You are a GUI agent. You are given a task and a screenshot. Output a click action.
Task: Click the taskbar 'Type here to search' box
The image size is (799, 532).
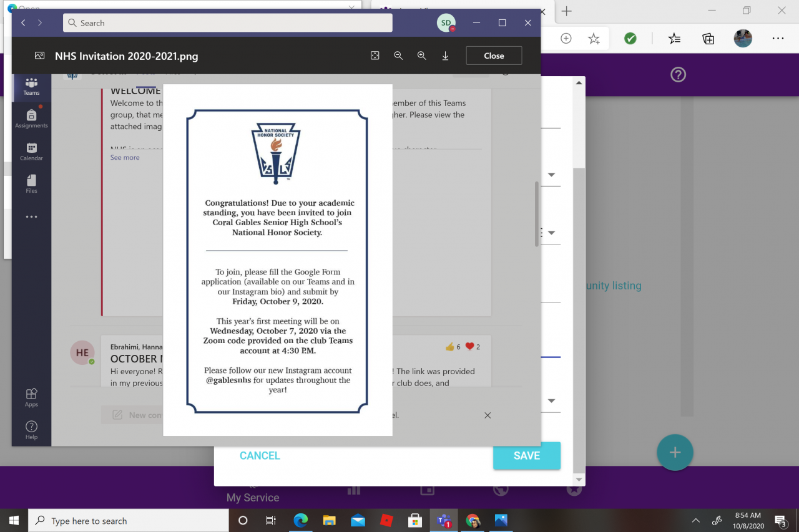tap(129, 520)
